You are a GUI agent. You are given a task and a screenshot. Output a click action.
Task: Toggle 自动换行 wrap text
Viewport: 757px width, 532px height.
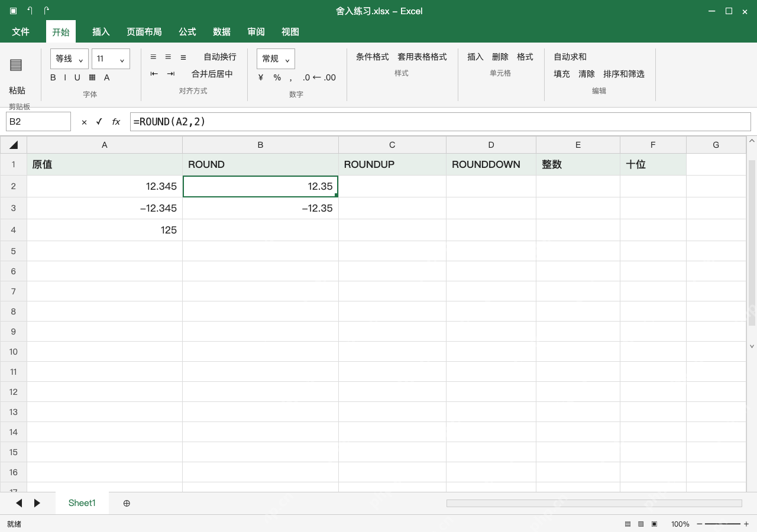coord(220,57)
